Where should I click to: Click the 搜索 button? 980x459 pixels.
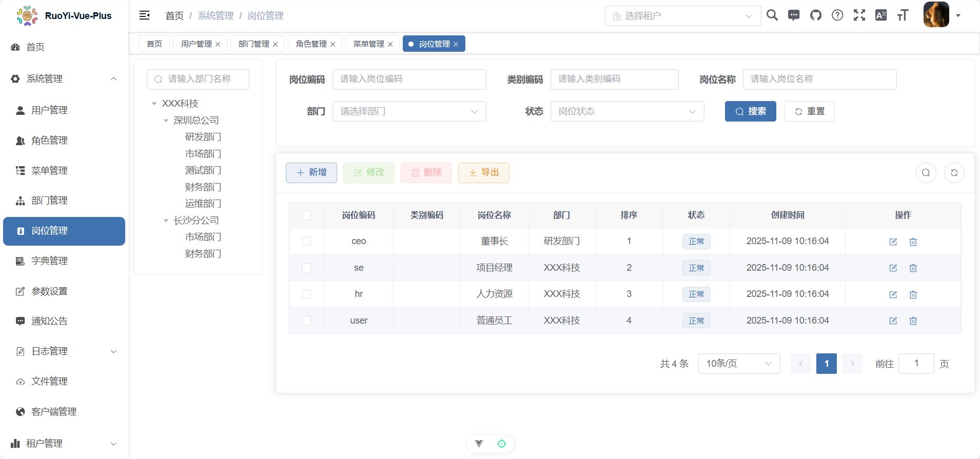[x=750, y=111]
